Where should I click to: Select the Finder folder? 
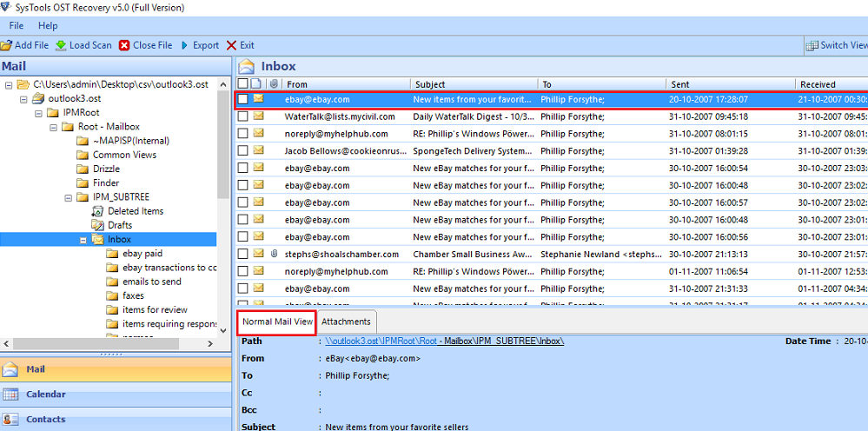[106, 182]
